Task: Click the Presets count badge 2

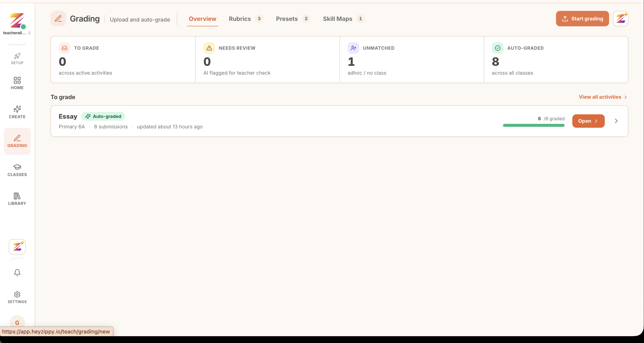Action: pos(306,19)
